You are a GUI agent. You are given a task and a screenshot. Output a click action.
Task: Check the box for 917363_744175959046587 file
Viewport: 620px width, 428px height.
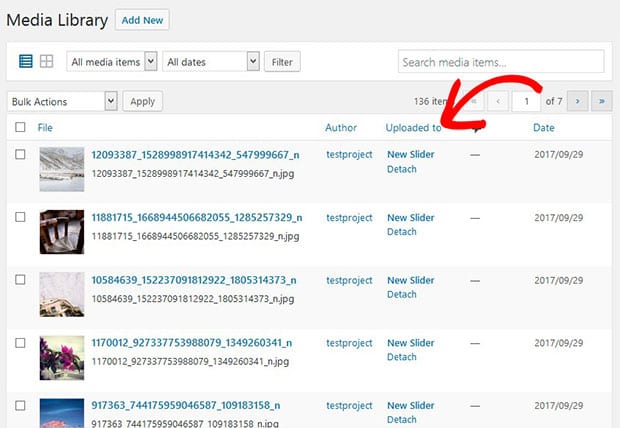[20, 405]
